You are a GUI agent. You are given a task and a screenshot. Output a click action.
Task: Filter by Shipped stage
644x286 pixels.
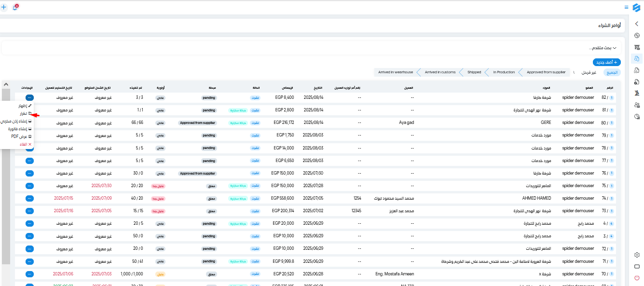pyautogui.click(x=474, y=72)
